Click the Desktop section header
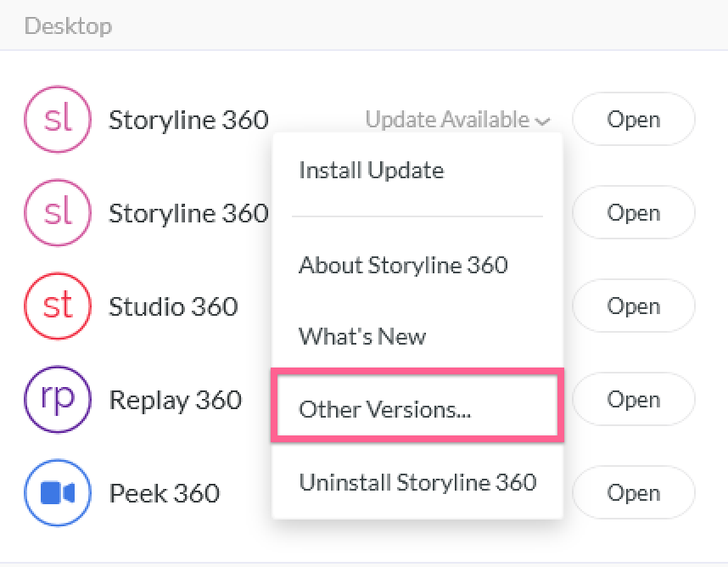Image resolution: width=728 pixels, height=567 pixels. pyautogui.click(x=68, y=26)
